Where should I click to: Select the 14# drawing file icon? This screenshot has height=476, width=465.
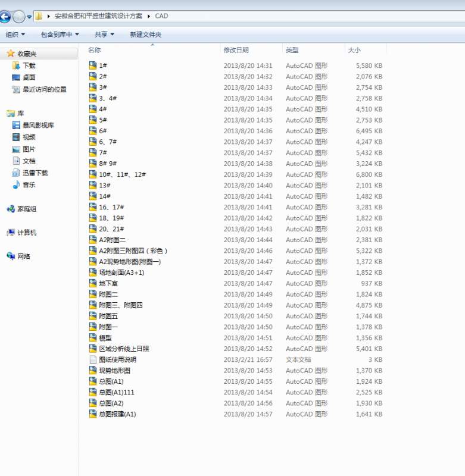93,196
